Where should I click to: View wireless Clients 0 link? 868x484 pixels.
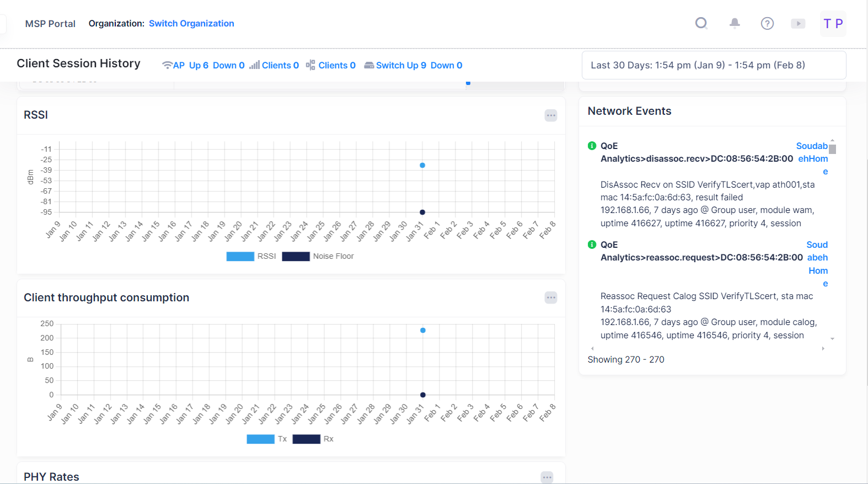coord(280,65)
